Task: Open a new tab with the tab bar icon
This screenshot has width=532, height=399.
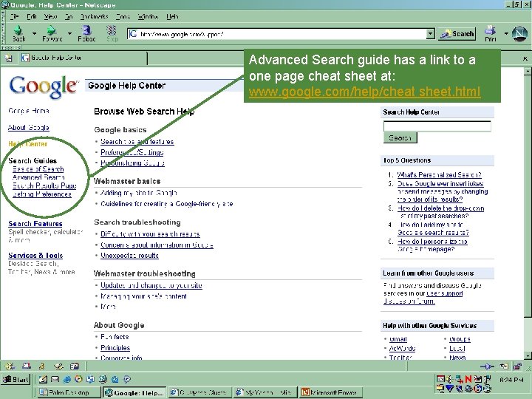Action: click(8, 58)
